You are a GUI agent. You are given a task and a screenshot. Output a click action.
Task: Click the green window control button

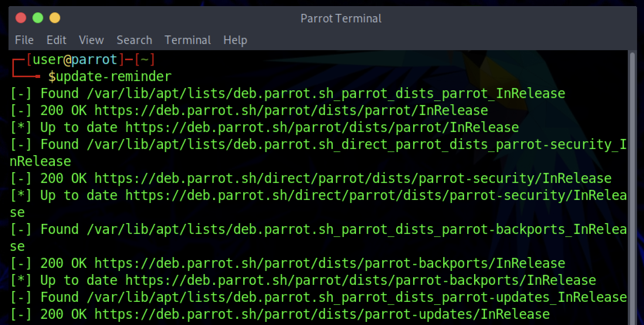tap(38, 18)
